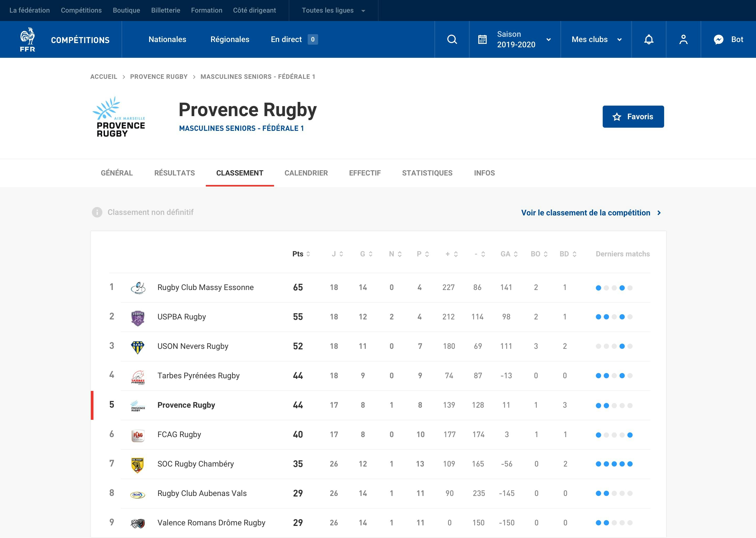Click Billetterie in top bar

(x=165, y=10)
